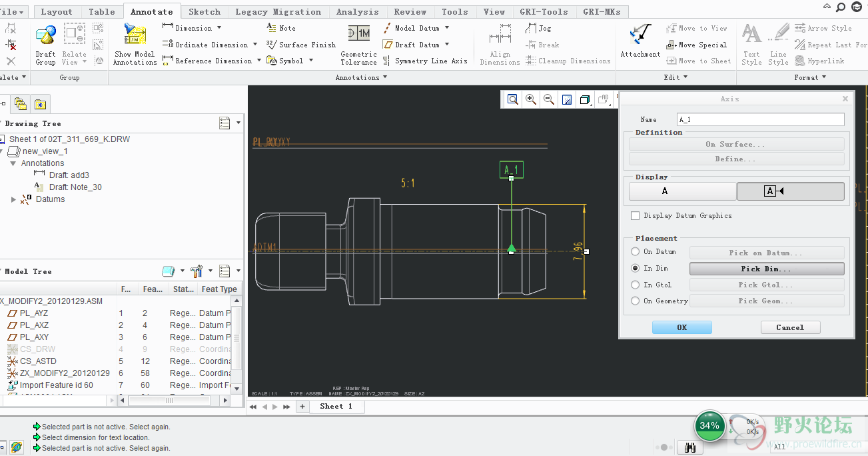Confirm the Axis dialog with OK
Image resolution: width=868 pixels, height=456 pixels.
click(681, 327)
